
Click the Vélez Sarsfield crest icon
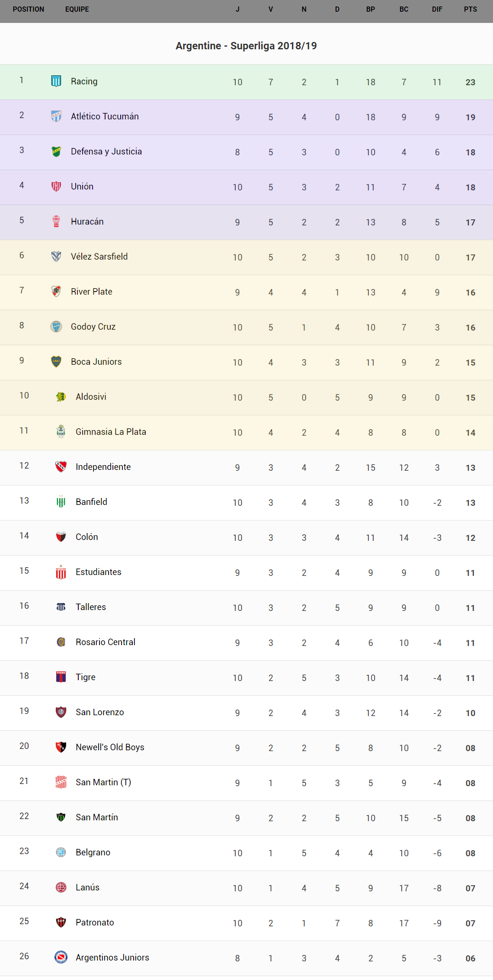point(56,256)
